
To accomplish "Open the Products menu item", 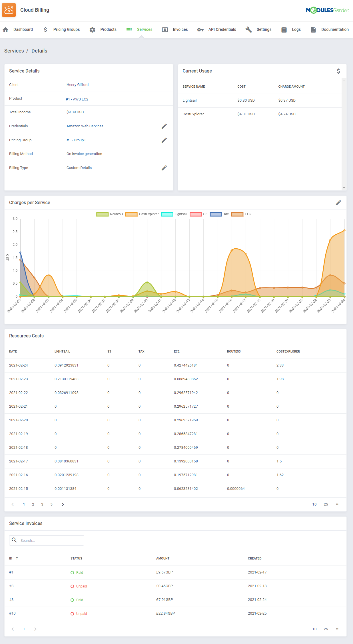I will pos(108,29).
